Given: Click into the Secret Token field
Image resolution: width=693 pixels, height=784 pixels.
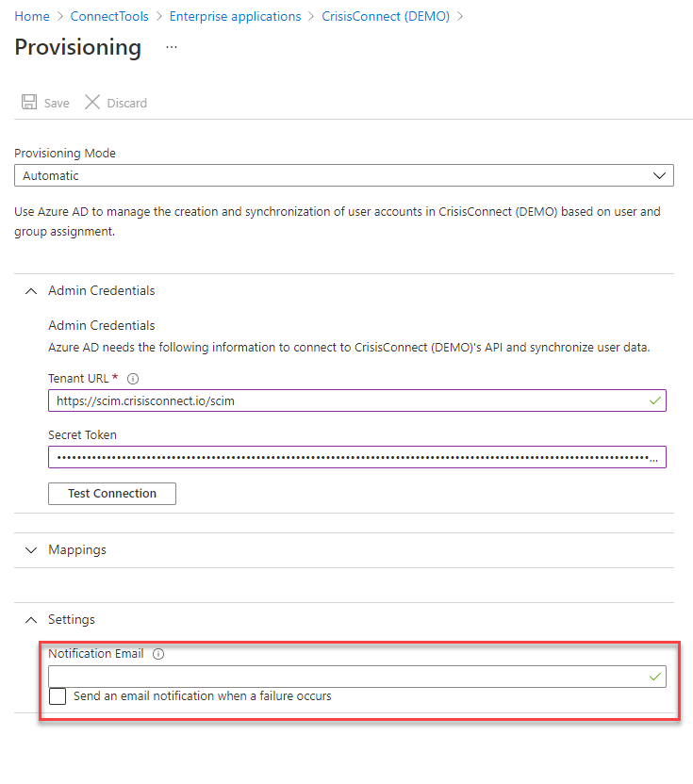Looking at the screenshot, I should [x=357, y=457].
